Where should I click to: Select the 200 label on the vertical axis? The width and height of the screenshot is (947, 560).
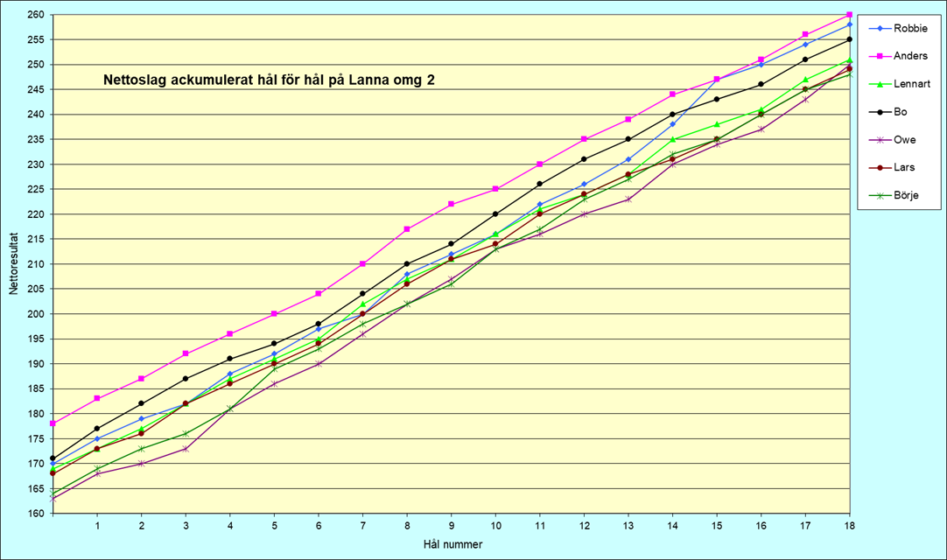[33, 314]
